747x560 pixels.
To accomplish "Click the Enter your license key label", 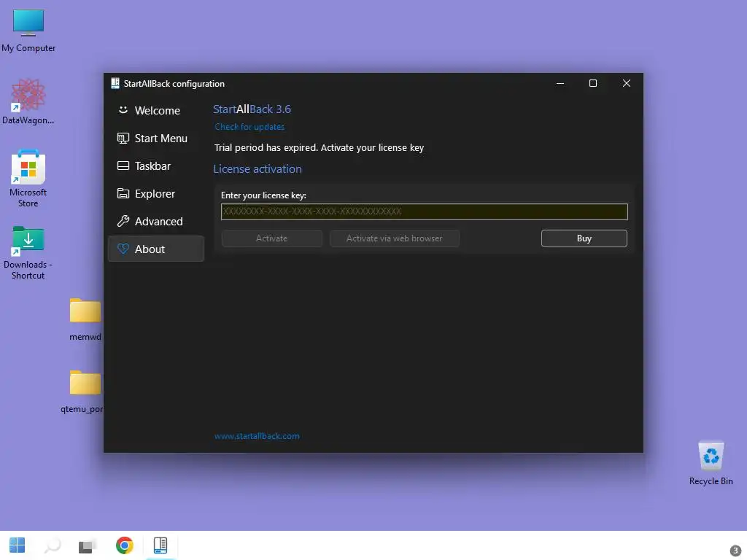I will coord(263,195).
